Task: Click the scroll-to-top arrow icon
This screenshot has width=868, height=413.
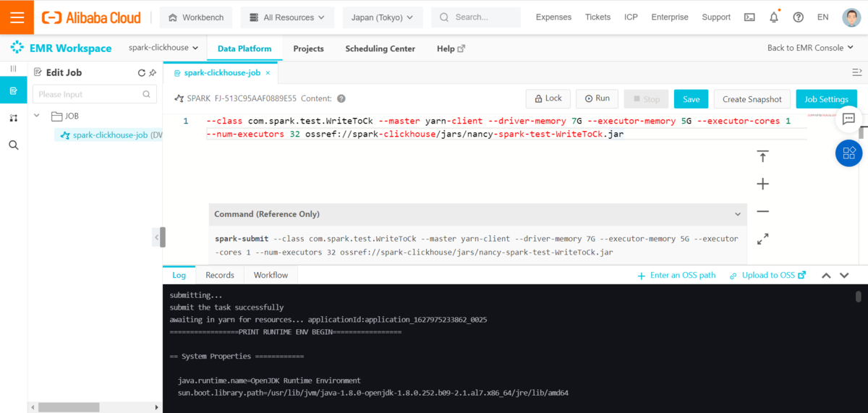Action: click(x=762, y=156)
